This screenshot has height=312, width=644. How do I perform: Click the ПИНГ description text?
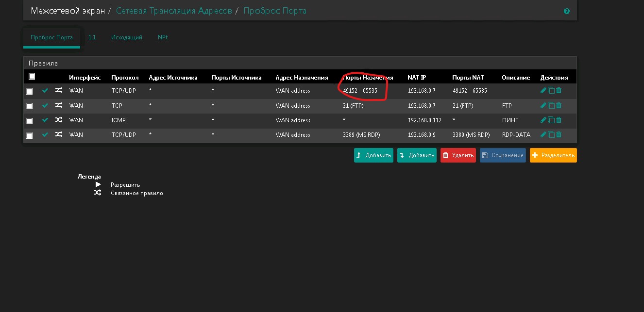coord(510,120)
